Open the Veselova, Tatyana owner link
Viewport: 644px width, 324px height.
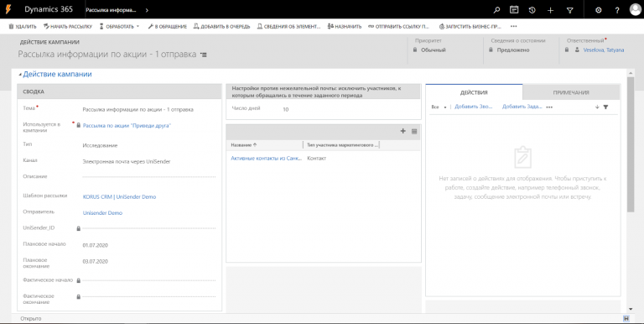pos(604,50)
